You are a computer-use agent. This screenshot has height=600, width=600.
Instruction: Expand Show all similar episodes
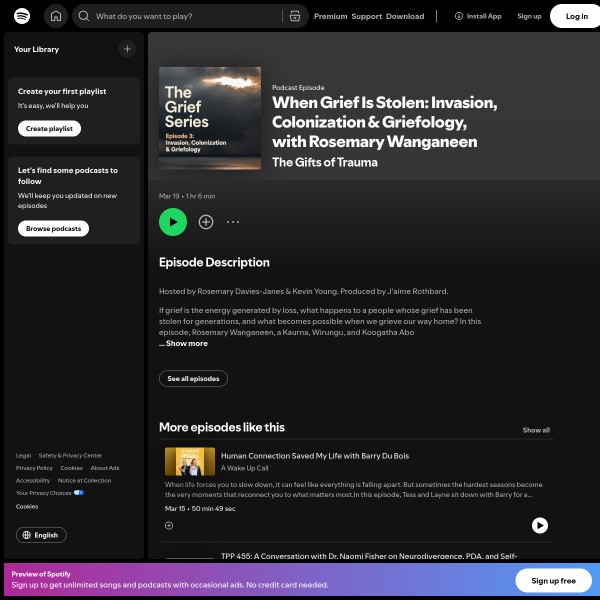click(x=536, y=430)
